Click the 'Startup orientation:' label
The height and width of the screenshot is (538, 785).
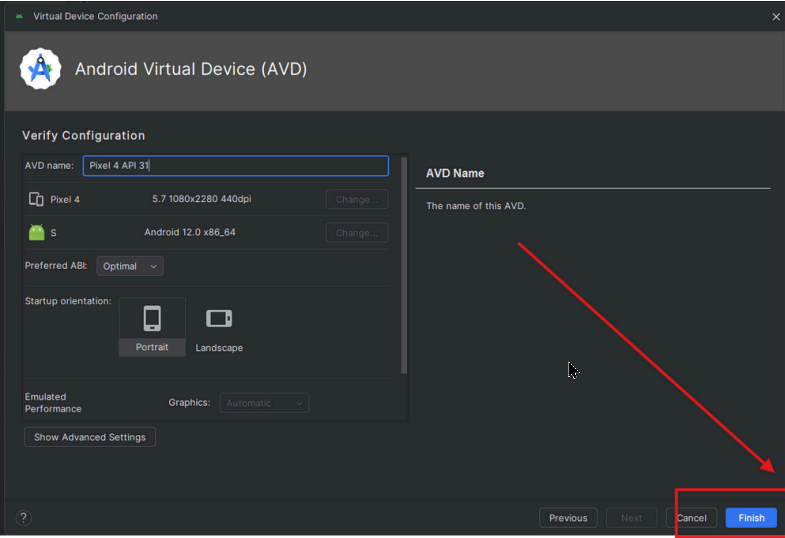(x=68, y=301)
